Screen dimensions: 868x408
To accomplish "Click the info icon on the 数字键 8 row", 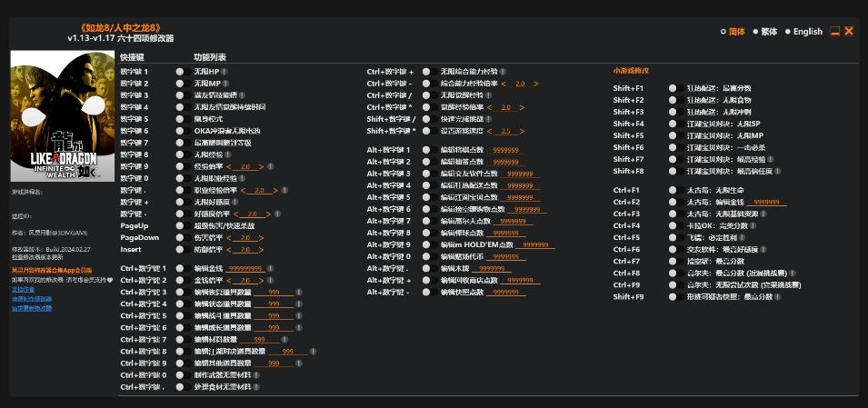I will (x=228, y=154).
